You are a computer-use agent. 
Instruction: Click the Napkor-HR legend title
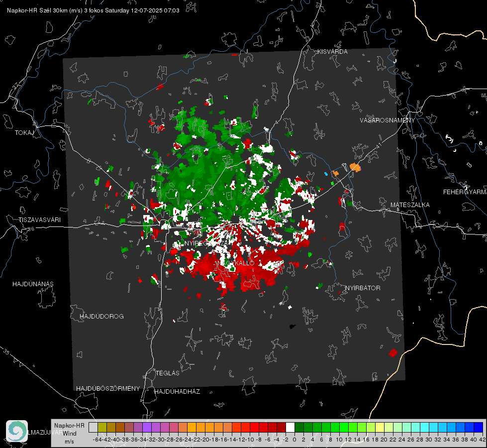click(x=69, y=426)
